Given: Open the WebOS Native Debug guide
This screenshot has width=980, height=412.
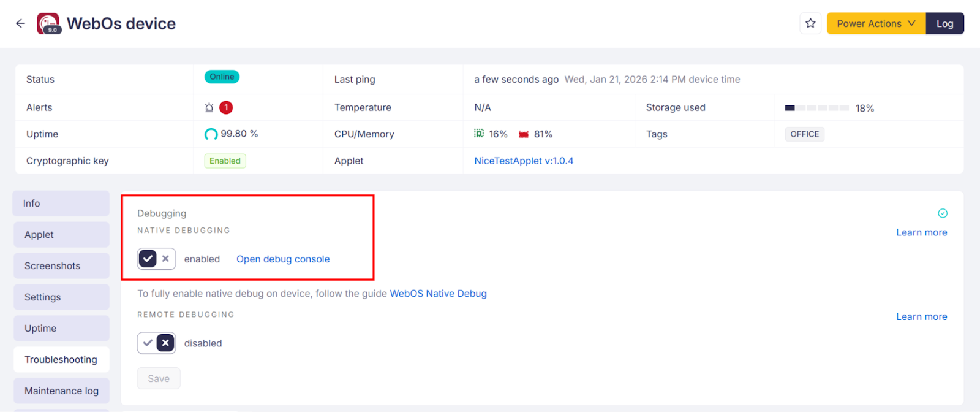Looking at the screenshot, I should click(x=438, y=294).
